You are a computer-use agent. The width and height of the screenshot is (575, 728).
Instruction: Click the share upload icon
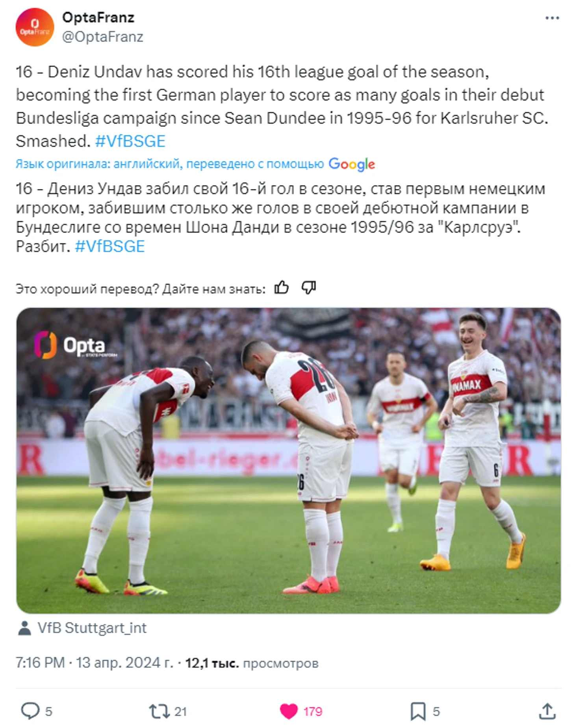pos(547,711)
